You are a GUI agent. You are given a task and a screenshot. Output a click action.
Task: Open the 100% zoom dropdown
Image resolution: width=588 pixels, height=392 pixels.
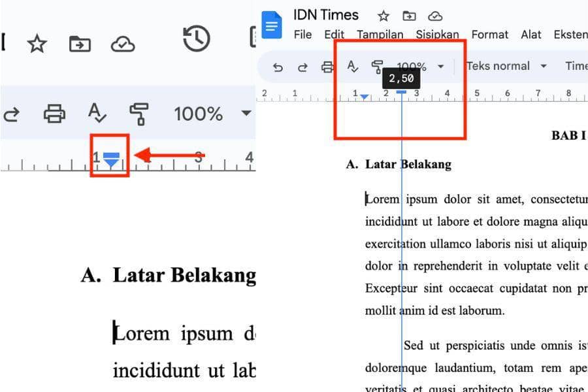click(x=421, y=67)
